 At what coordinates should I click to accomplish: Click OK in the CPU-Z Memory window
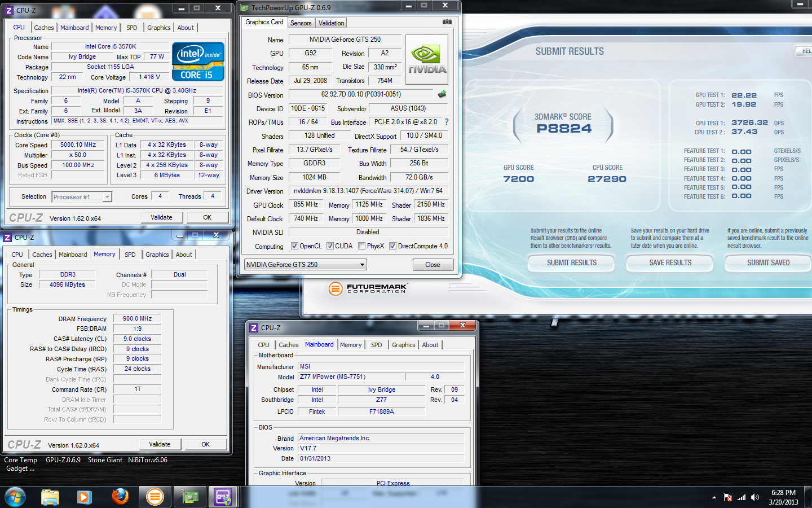pos(206,444)
